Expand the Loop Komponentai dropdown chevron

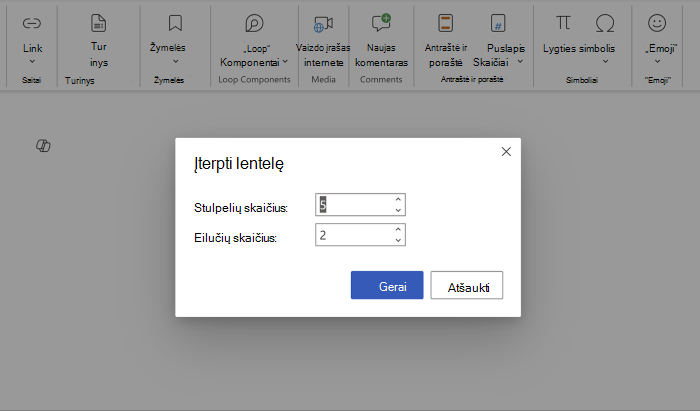(285, 62)
